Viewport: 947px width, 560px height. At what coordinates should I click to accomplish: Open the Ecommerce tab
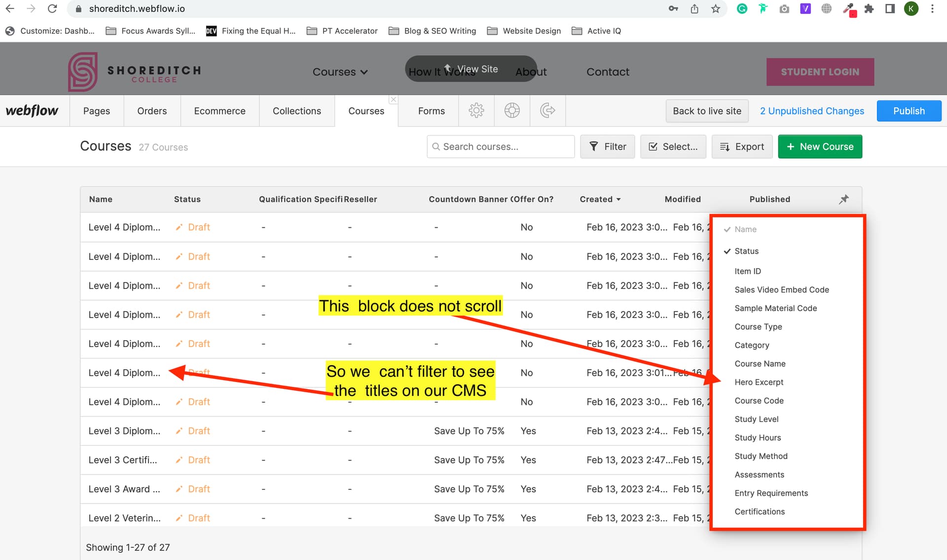(219, 111)
